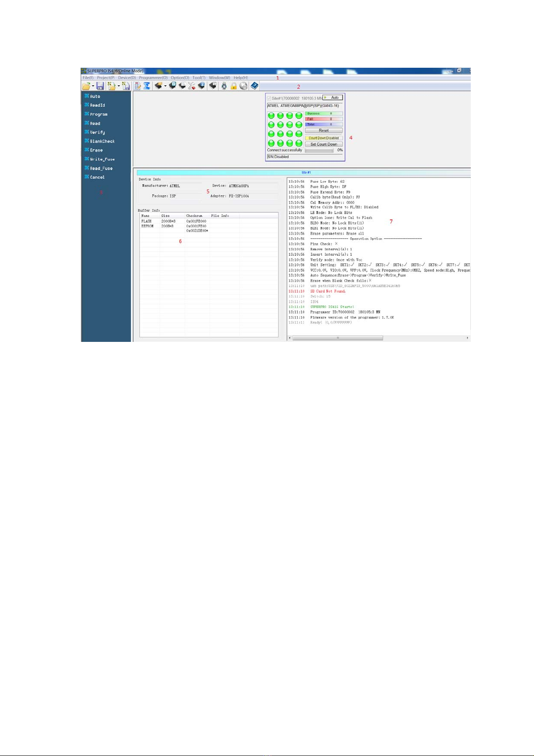The image size is (534, 756).
Task: Click the blue Total counter bar
Action: (x=324, y=124)
